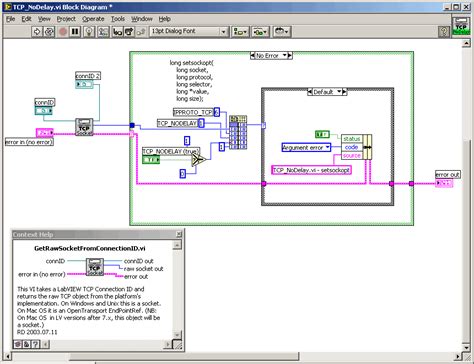Click the TCP VI icon pane
Screen dimensions: 474x364
click(x=461, y=26)
